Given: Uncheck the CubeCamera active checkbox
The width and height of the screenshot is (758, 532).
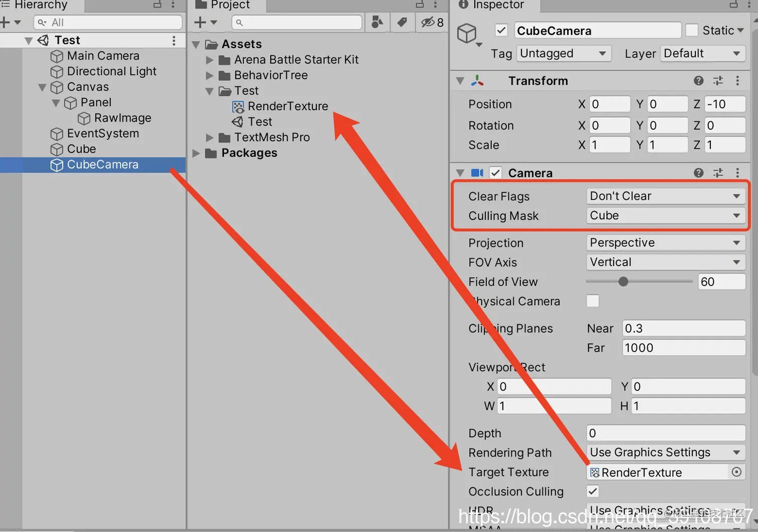Looking at the screenshot, I should [501, 30].
